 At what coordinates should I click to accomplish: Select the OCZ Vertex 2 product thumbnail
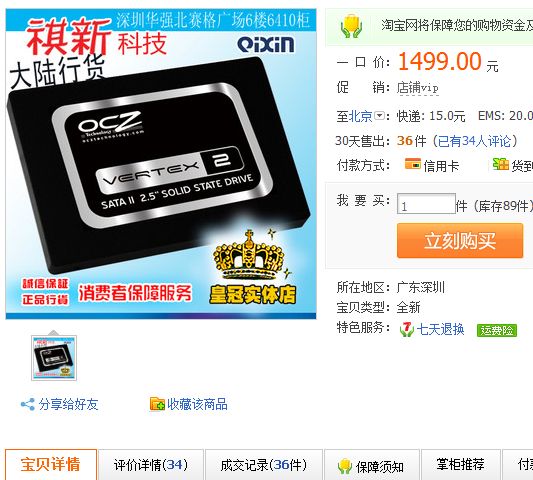coord(54,358)
